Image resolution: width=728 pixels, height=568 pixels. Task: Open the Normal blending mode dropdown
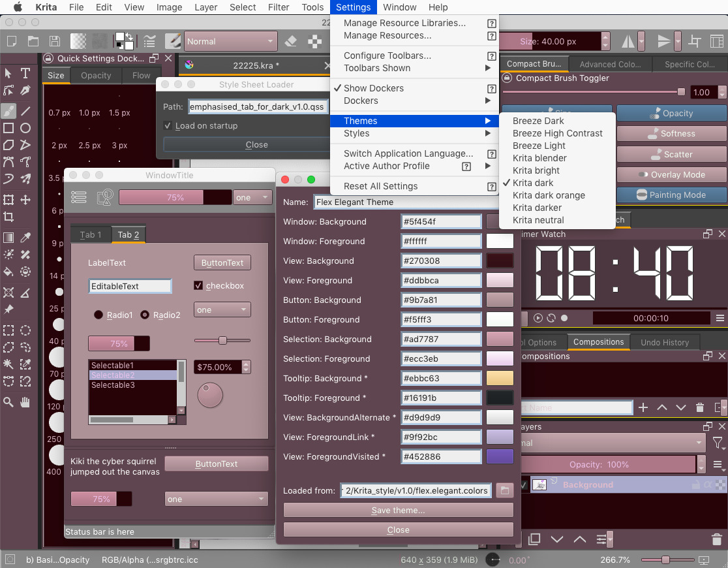point(231,42)
